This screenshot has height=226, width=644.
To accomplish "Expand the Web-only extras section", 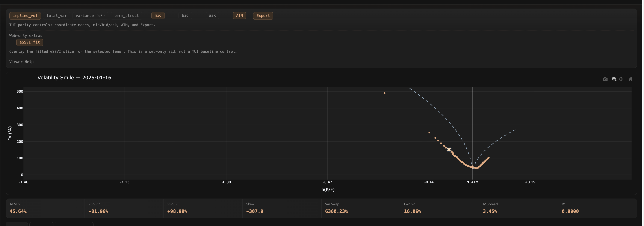I will [x=26, y=36].
